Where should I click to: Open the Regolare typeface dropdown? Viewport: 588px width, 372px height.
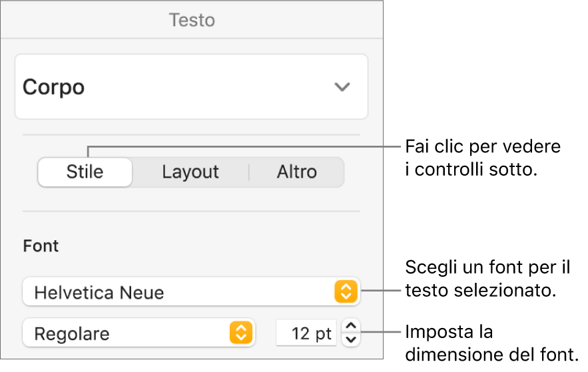coord(139,333)
